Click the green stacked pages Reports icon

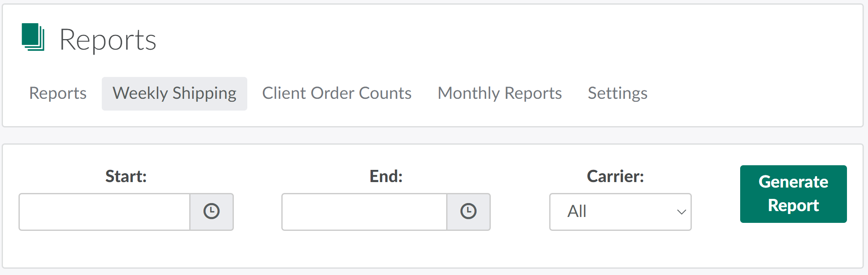coord(33,37)
